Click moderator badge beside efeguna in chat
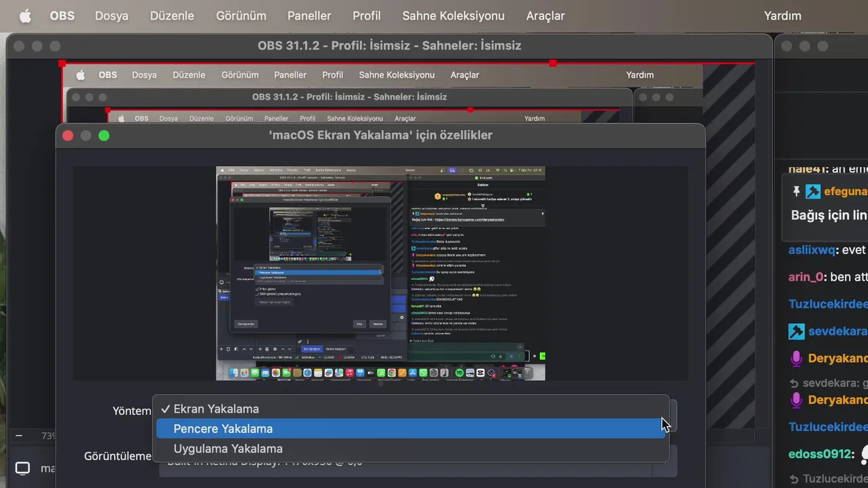Image resolution: width=868 pixels, height=488 pixels. click(x=813, y=192)
